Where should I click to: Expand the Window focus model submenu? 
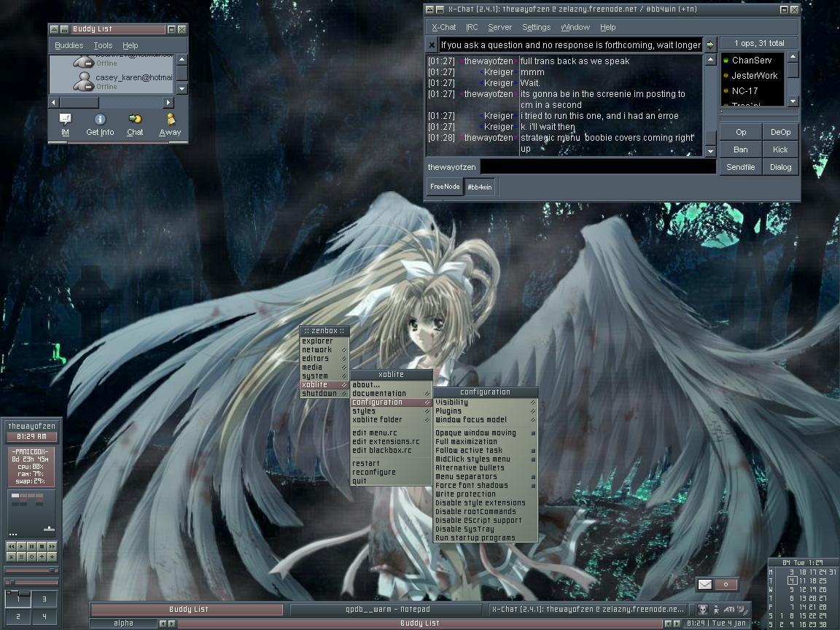[x=486, y=420]
